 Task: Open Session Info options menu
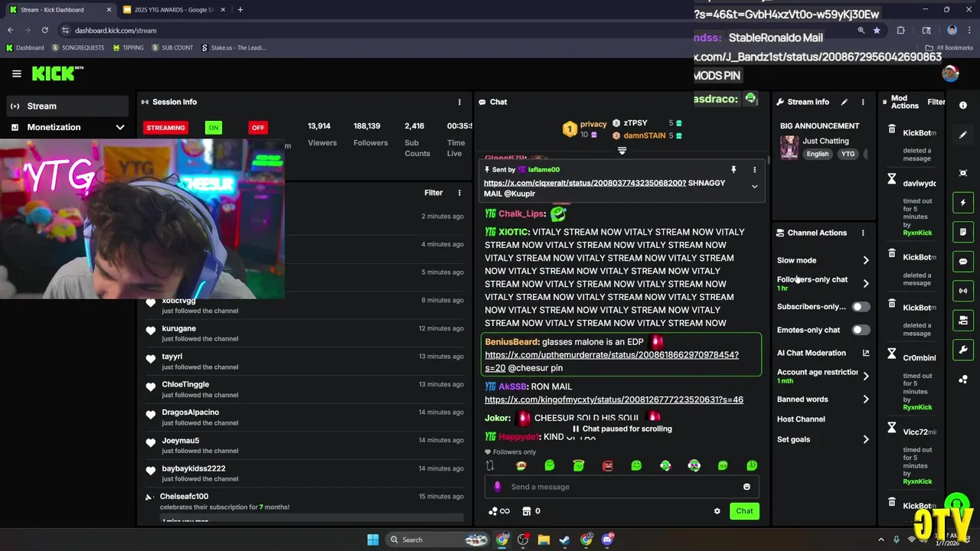(459, 102)
